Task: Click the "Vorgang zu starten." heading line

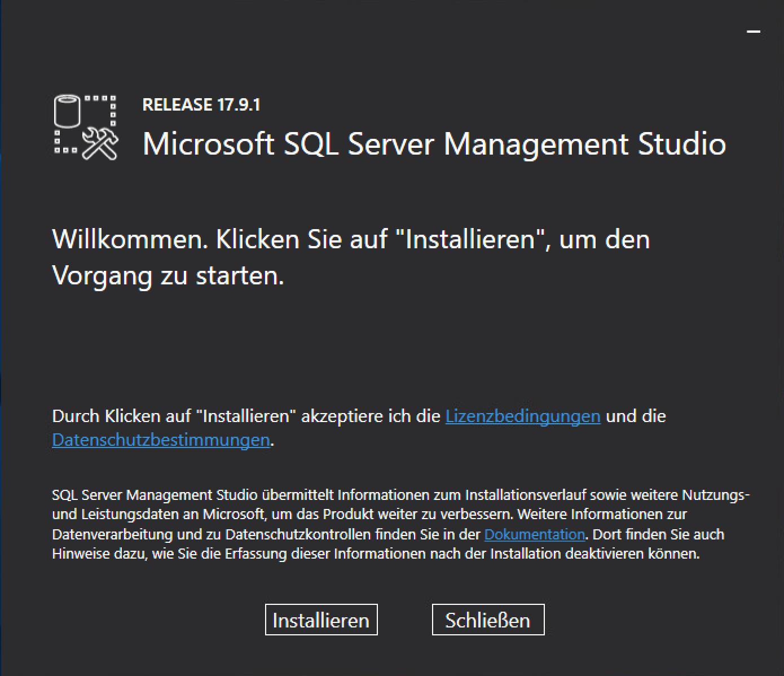Action: [x=168, y=276]
